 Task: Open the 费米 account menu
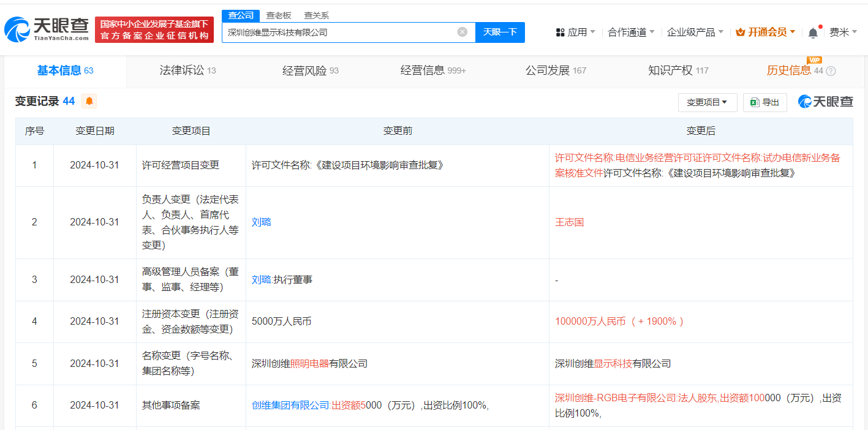pos(843,32)
